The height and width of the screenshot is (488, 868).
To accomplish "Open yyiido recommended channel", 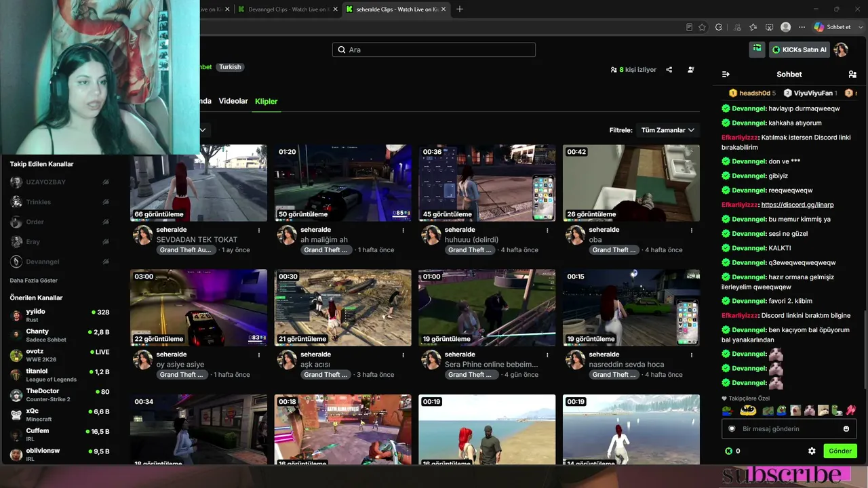I will [x=60, y=315].
